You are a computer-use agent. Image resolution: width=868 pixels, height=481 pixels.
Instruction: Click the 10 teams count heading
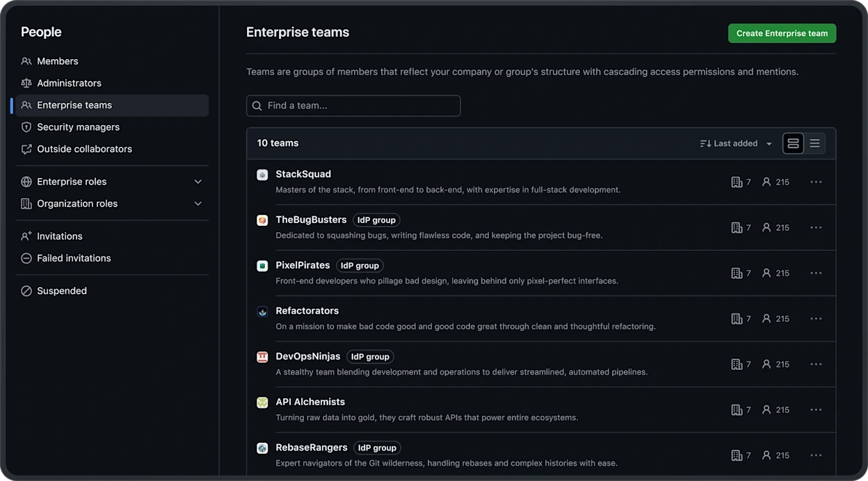(x=278, y=143)
